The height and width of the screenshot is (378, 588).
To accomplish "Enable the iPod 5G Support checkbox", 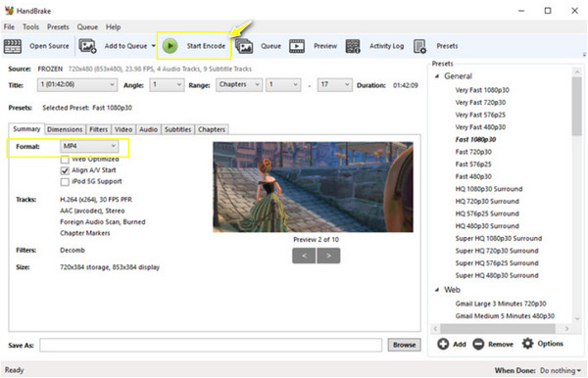I will [65, 182].
